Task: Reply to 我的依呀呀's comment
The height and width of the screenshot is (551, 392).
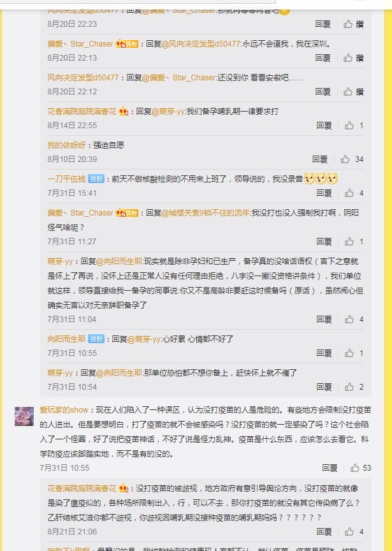Action: [x=319, y=159]
